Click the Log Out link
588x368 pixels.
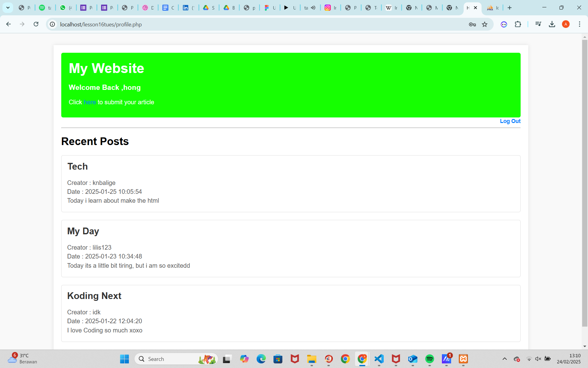pos(510,121)
